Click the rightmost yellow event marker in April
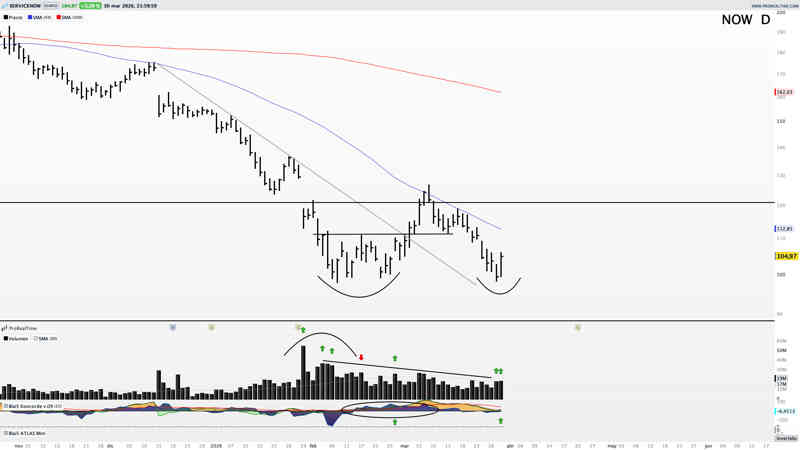The image size is (800, 450). [x=578, y=327]
